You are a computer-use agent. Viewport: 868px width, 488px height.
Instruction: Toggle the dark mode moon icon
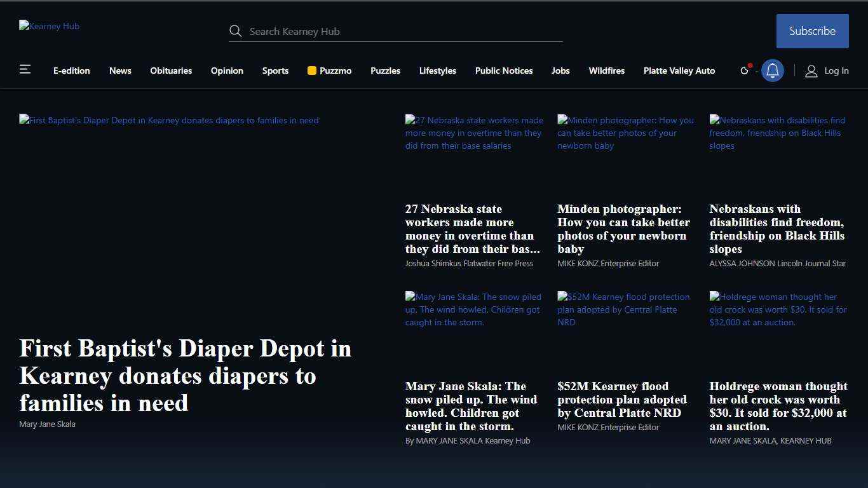(x=745, y=71)
